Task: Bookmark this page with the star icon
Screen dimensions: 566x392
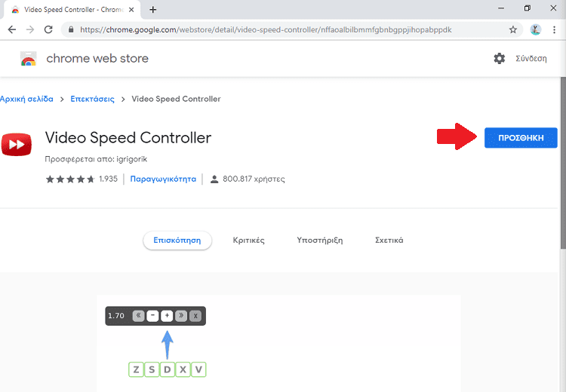Action: click(x=513, y=29)
